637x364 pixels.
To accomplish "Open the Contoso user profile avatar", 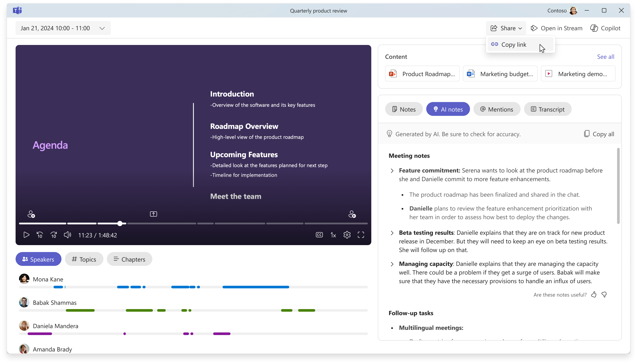I will [573, 11].
